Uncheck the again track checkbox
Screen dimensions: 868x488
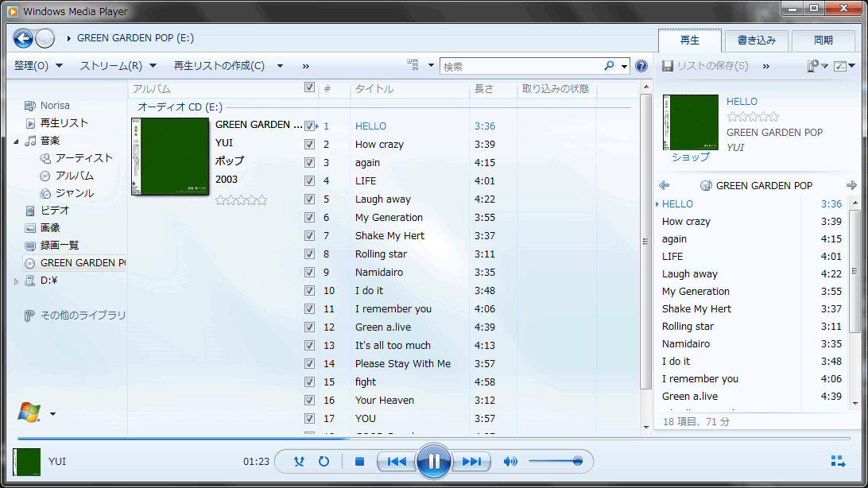pos(309,162)
